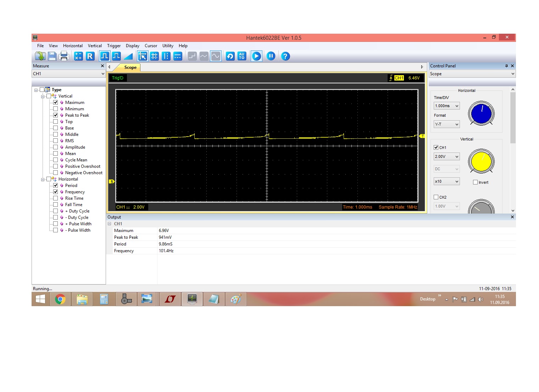
Task: Check the Rise Time measurement
Action: [x=56, y=198]
